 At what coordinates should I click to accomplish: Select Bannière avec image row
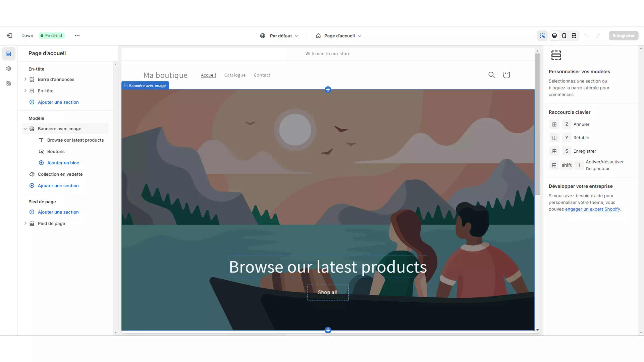[65, 129]
